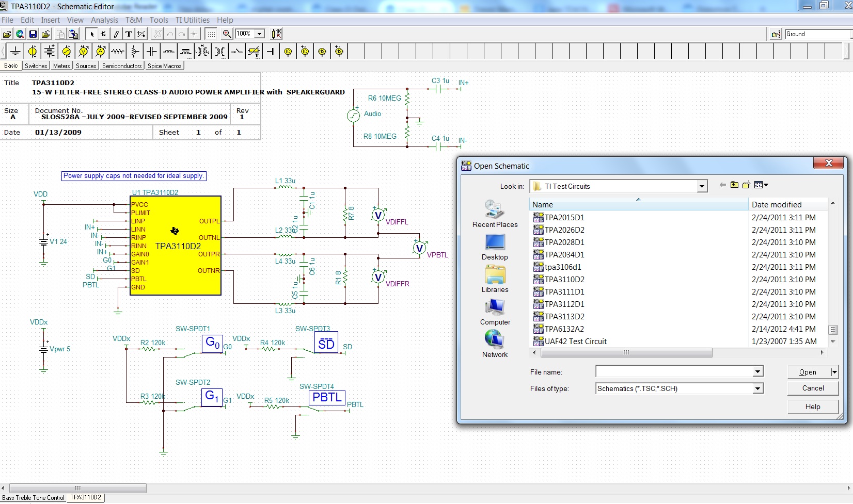Viewport: 853px width, 504px height.
Task: Switch to the Spice Macros tab
Action: pyautogui.click(x=165, y=66)
